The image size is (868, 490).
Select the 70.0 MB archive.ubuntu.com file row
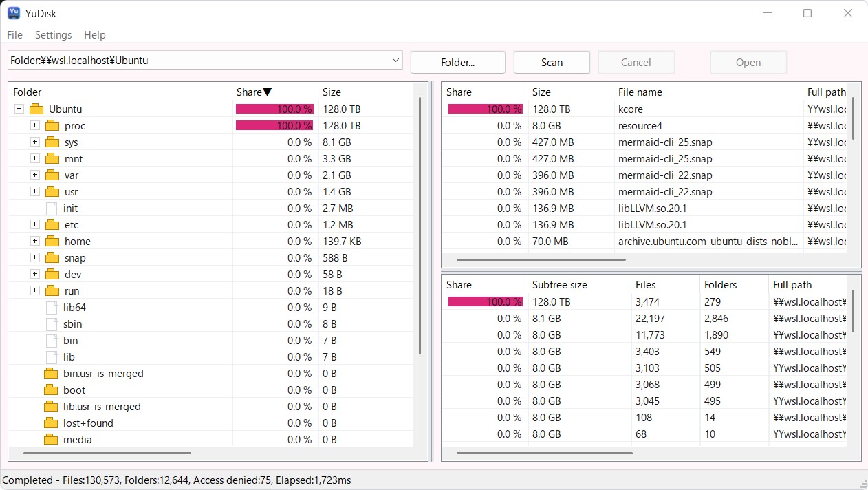click(644, 241)
